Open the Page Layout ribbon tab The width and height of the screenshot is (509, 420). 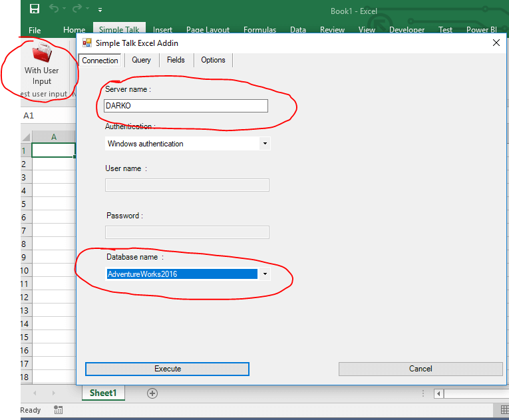point(208,30)
